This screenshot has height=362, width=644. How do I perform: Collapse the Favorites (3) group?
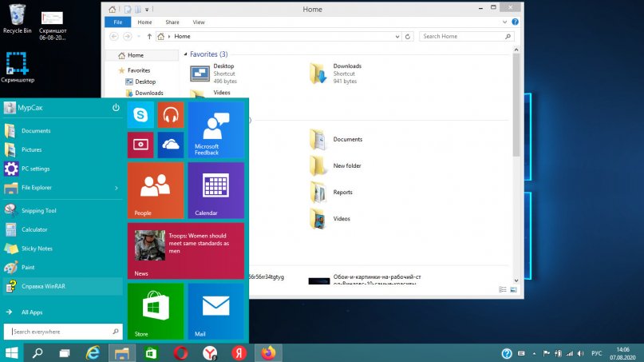[x=184, y=54]
